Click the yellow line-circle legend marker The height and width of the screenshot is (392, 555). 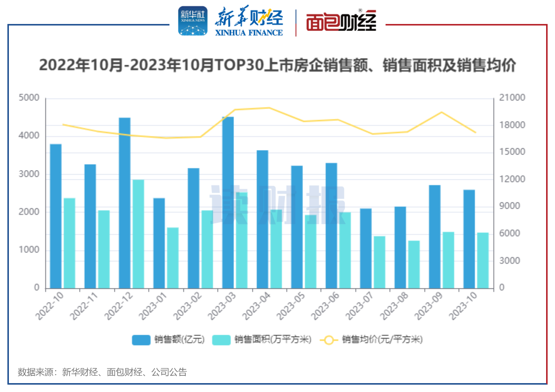(329, 339)
